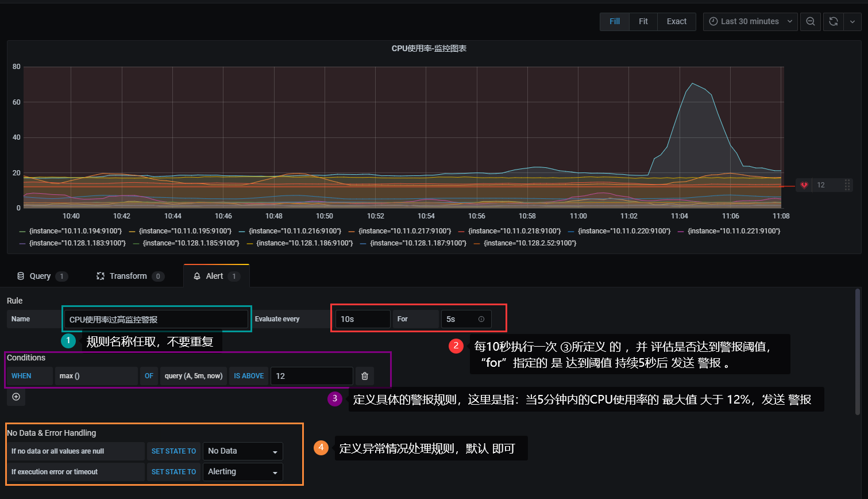868x499 pixels.
Task: Click the OF label in condition row
Action: point(149,376)
